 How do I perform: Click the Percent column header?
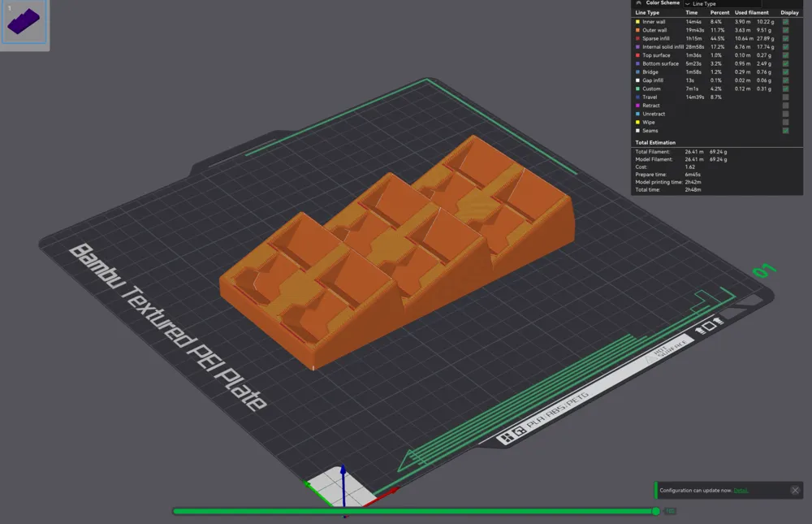[719, 12]
